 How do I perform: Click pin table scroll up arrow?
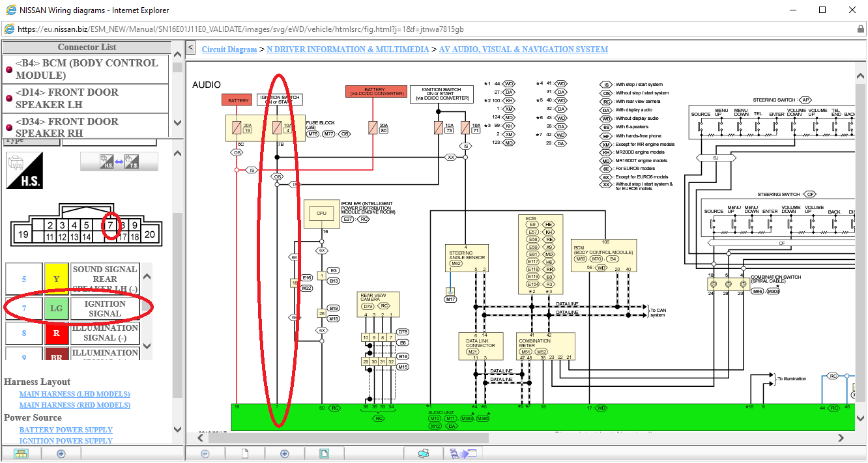click(x=147, y=276)
